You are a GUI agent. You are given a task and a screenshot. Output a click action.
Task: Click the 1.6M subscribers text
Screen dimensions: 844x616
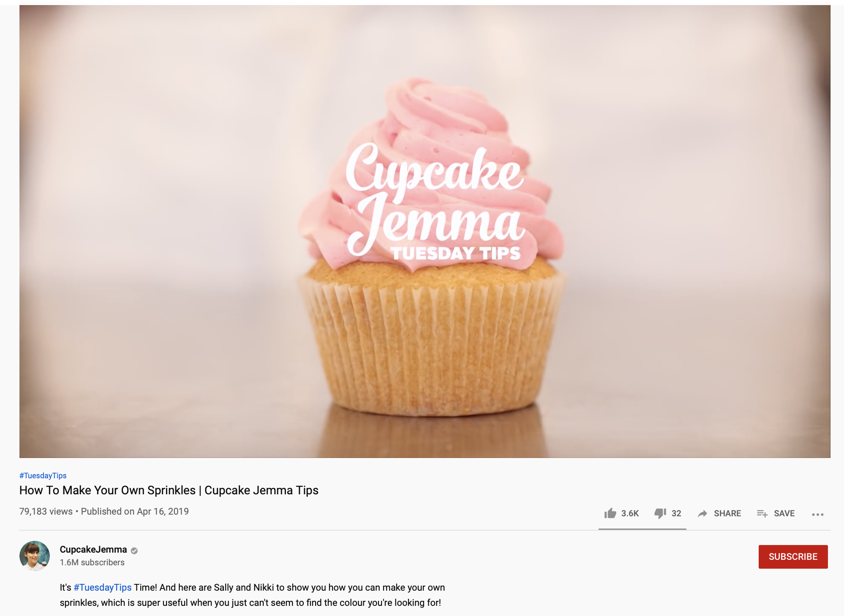point(92,562)
